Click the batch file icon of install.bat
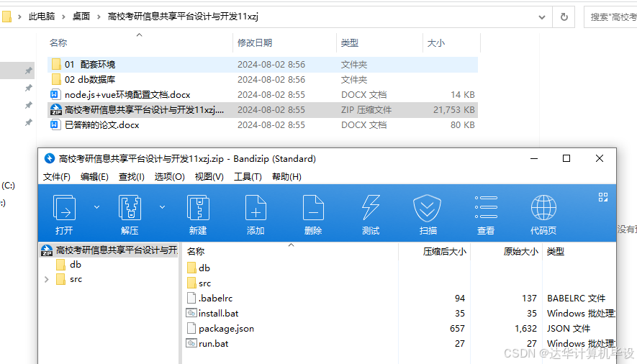The width and height of the screenshot is (637, 364). click(x=191, y=313)
